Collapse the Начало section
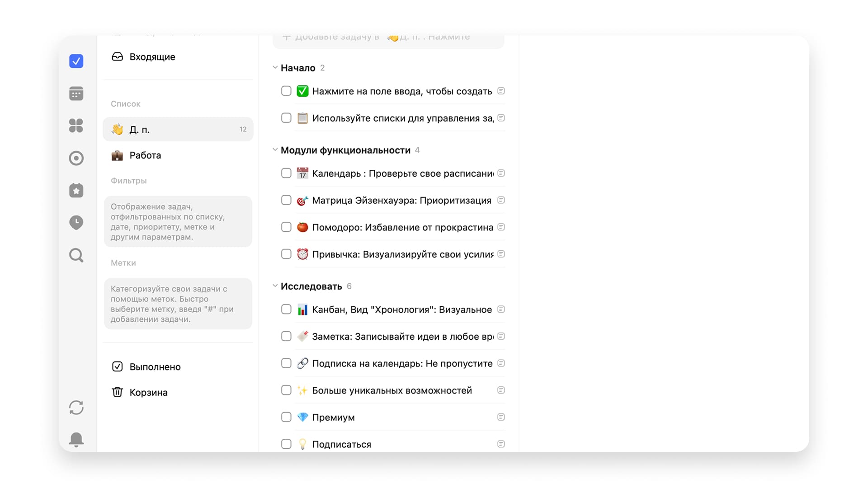The image size is (868, 488). click(275, 67)
